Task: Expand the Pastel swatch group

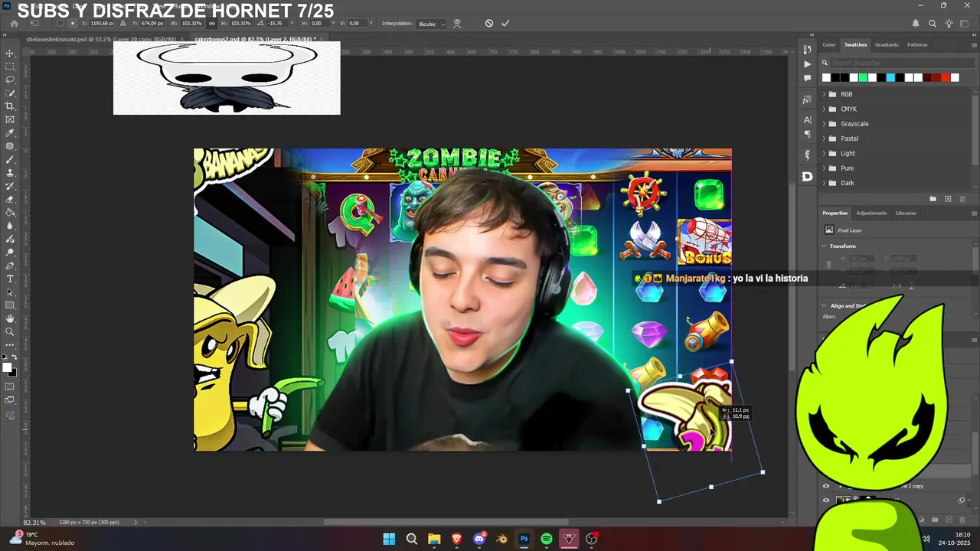Action: 824,139
